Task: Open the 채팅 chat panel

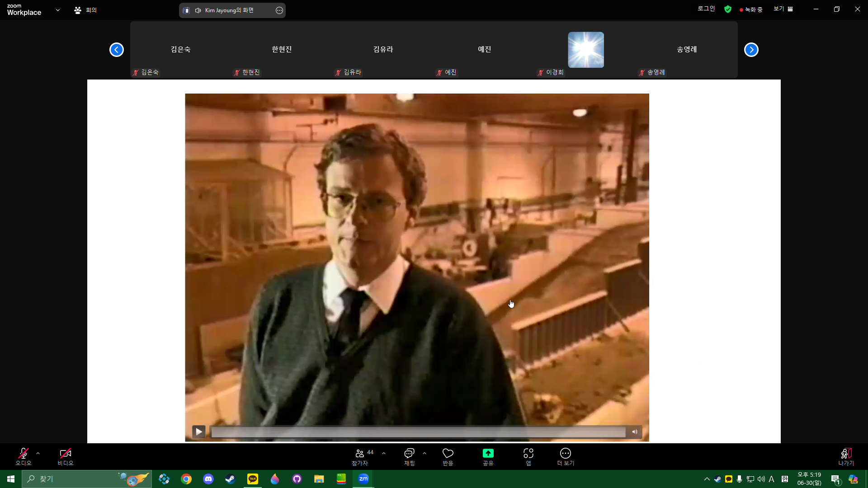Action: pos(409,457)
